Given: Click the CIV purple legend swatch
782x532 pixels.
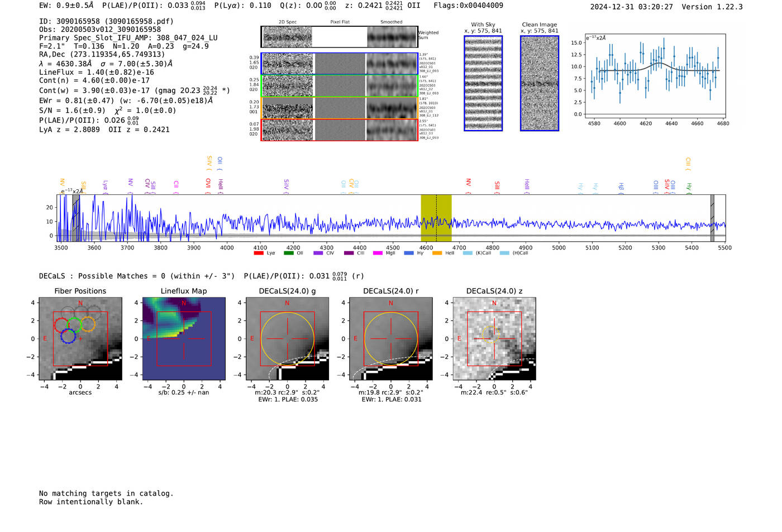Looking at the screenshot, I should click(x=318, y=253).
